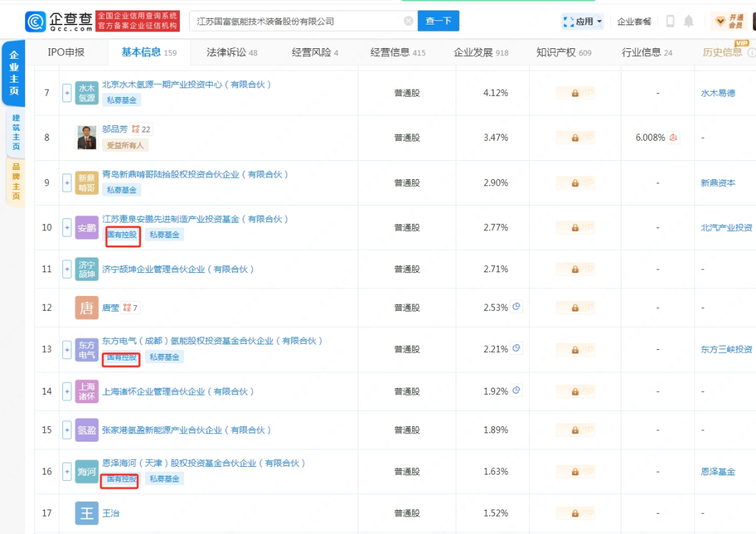Viewport: 756px width, 534px height.
Task: Open the 行业信息 tab
Action: coord(647,52)
